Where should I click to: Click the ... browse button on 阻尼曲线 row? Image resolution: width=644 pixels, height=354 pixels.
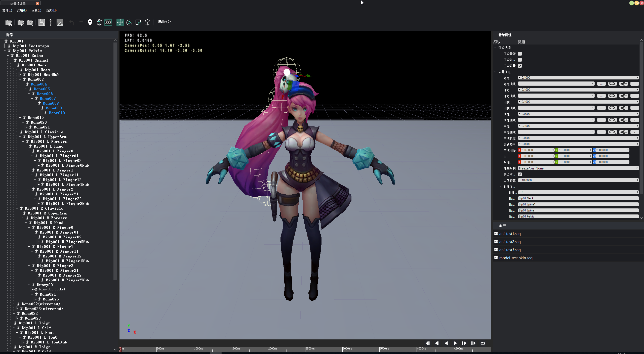pyautogui.click(x=601, y=84)
